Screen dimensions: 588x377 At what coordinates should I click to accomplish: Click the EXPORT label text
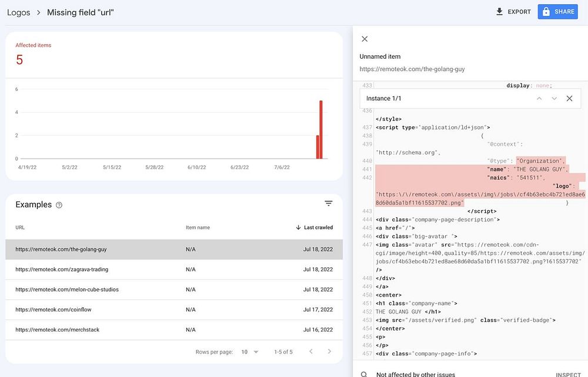point(519,12)
